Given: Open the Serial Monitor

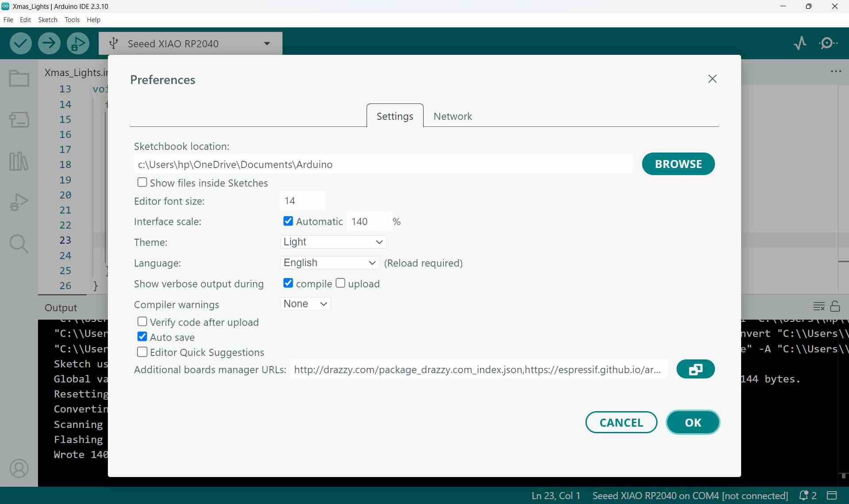Looking at the screenshot, I should (x=828, y=43).
